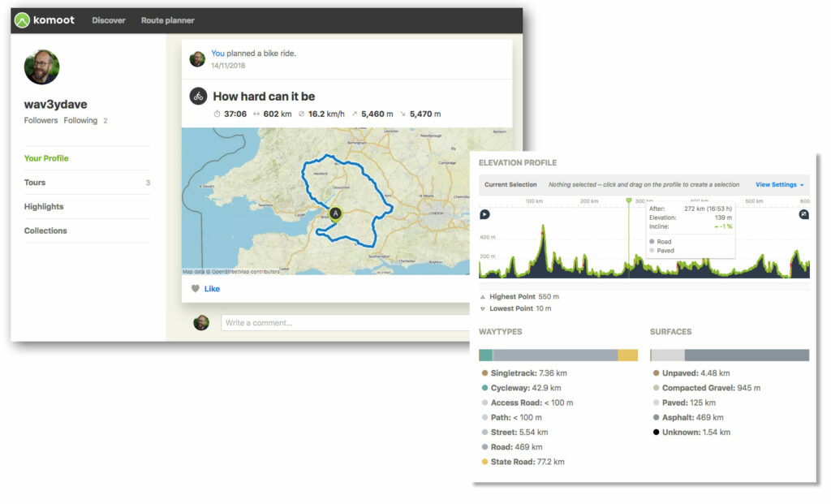
Task: Click the play button on elevation profile
Action: 484,214
